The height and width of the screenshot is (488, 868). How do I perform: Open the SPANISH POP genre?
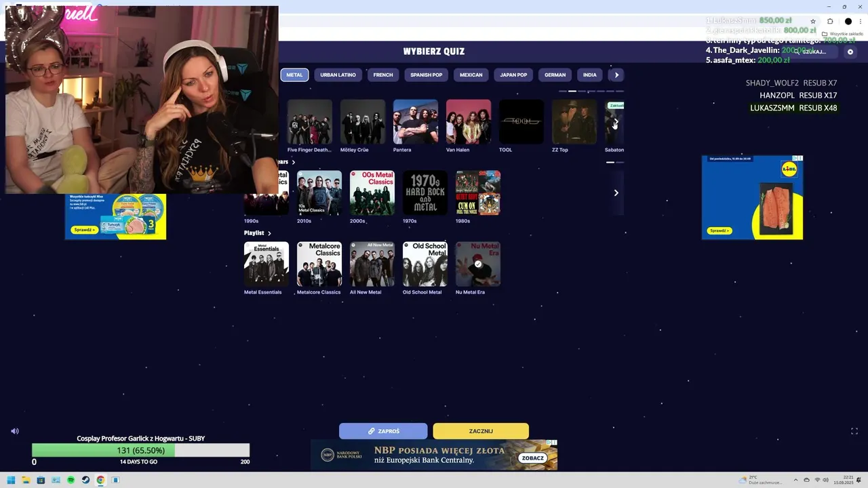426,75
